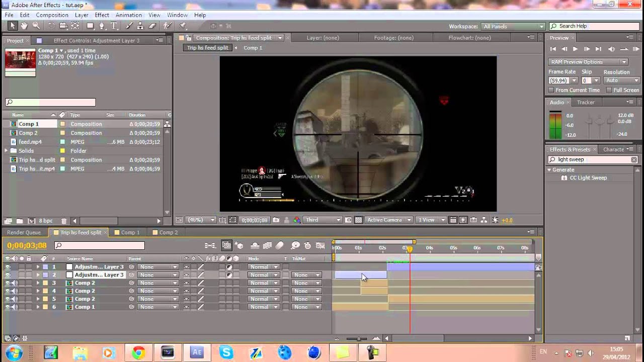This screenshot has width=644, height=362.
Task: Open the RAM Preview Options dropdown
Action: click(588, 62)
